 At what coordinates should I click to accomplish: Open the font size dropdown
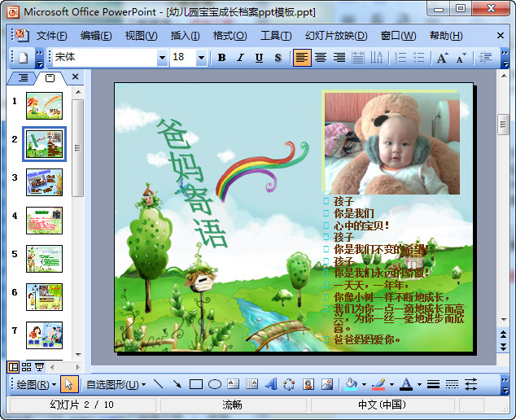click(201, 58)
